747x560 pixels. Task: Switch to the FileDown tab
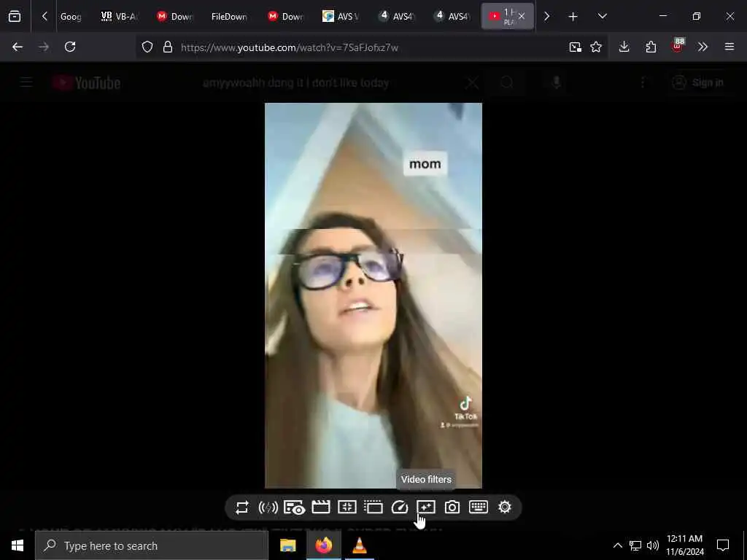229,17
